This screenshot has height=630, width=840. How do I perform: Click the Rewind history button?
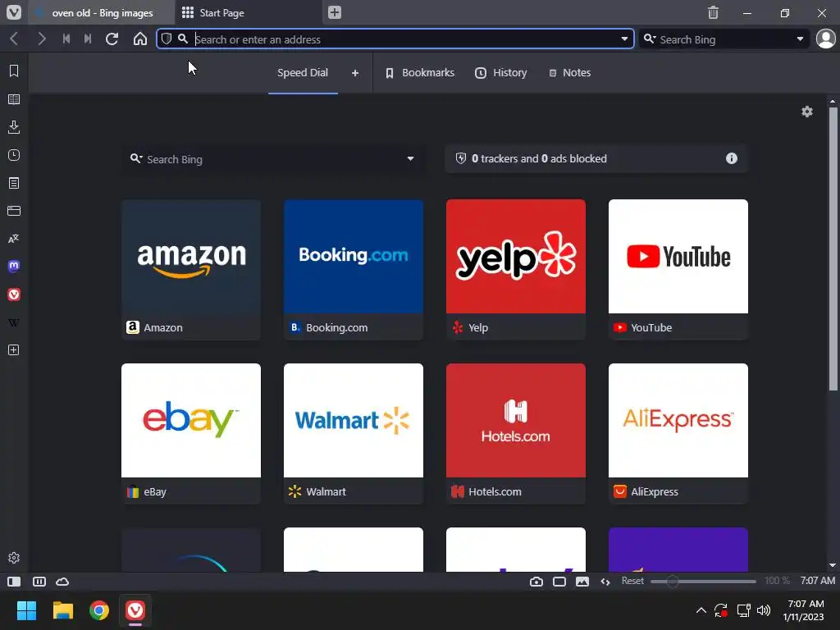tap(66, 39)
